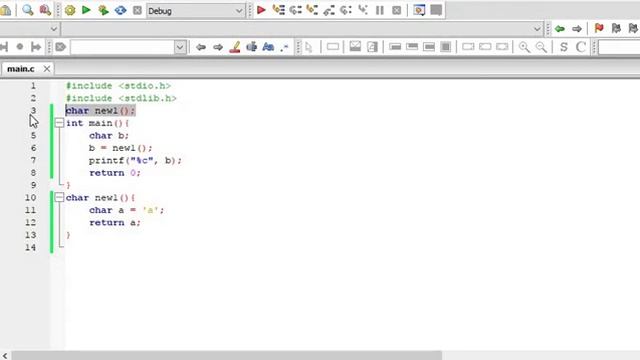Toggle highlight all matches marker icon
640x360 pixels.
(235, 47)
